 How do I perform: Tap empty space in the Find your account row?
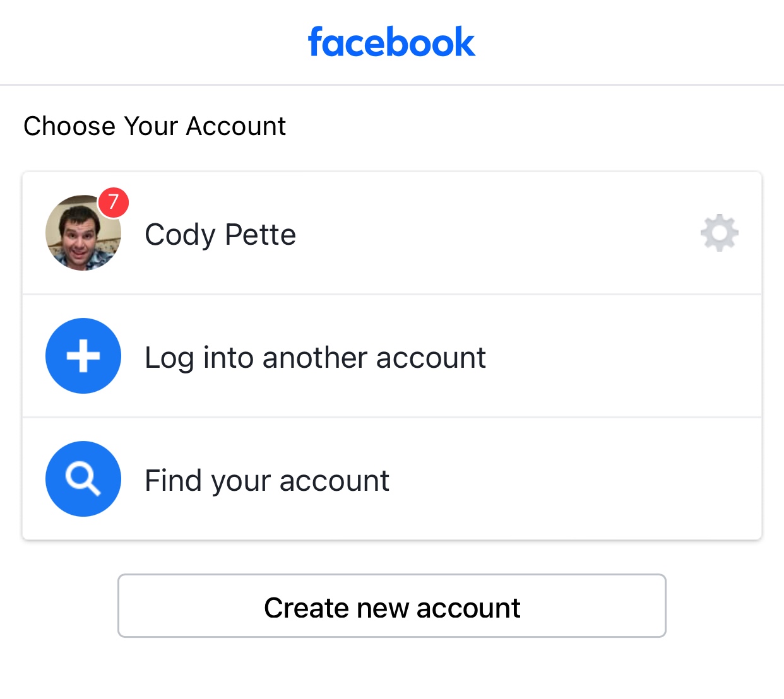click(x=568, y=479)
